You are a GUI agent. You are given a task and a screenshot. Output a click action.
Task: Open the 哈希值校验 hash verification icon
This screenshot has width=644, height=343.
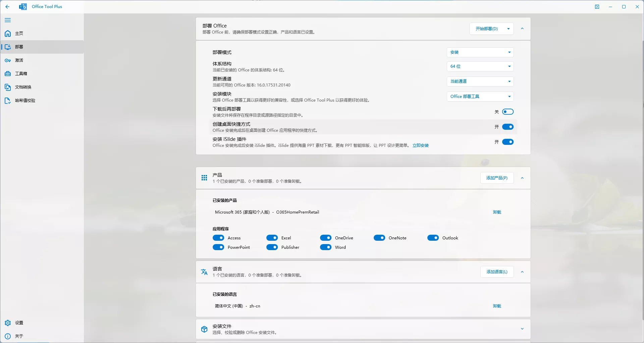pos(7,101)
